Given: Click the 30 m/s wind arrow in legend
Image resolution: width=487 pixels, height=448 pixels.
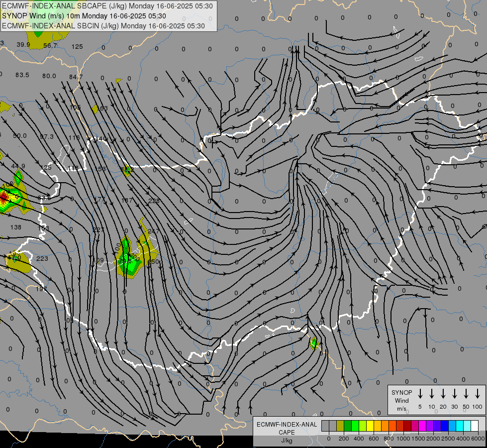Looking at the screenshot, I should point(454,394).
